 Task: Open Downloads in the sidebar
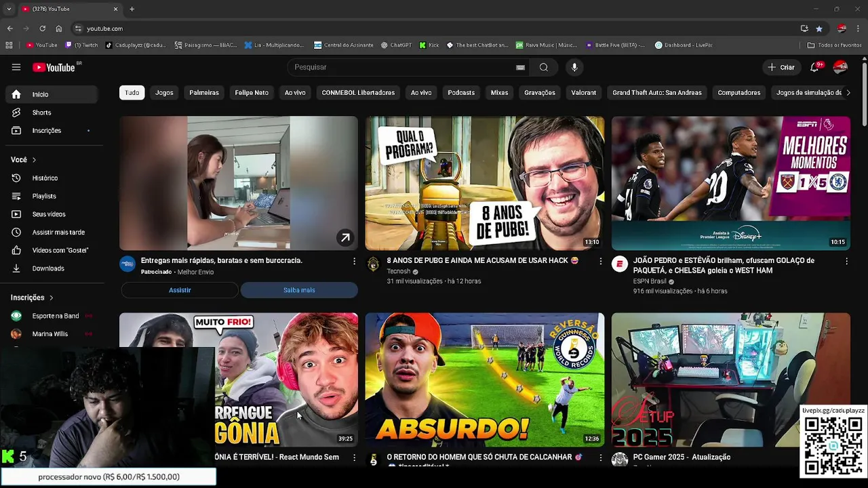tap(52, 268)
